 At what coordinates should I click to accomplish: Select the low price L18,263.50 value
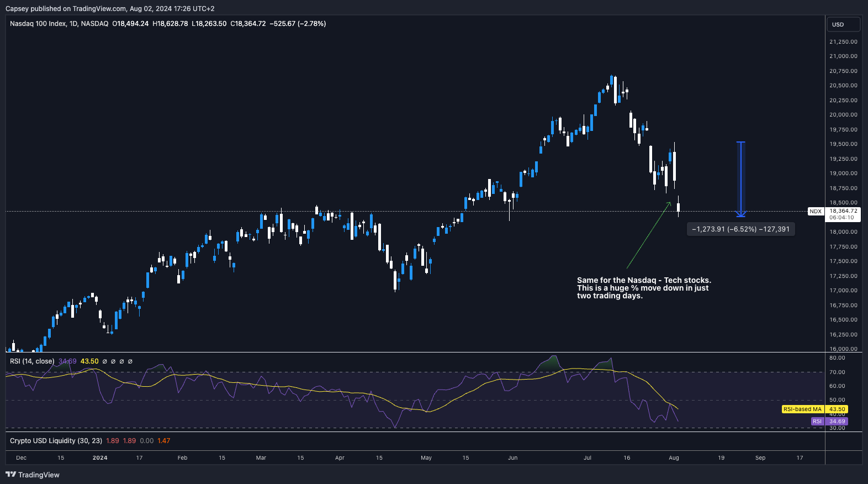pos(209,24)
